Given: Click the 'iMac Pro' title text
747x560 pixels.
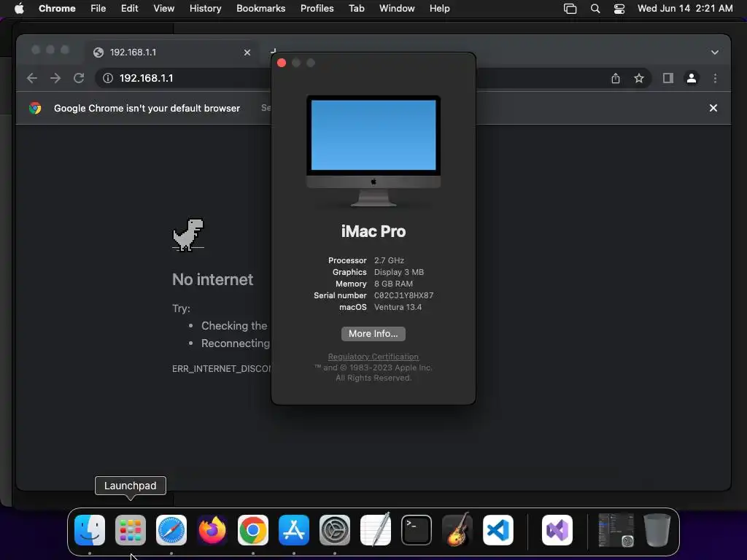Looking at the screenshot, I should (x=373, y=231).
